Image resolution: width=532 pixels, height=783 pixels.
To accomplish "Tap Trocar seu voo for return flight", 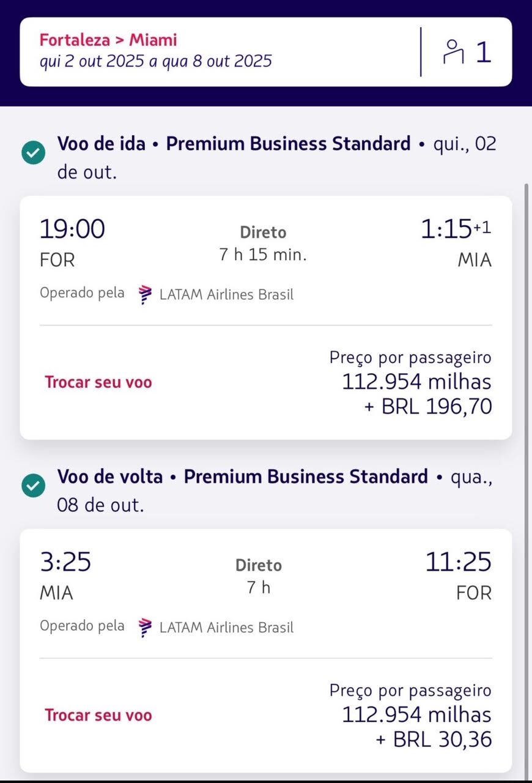I will (98, 715).
